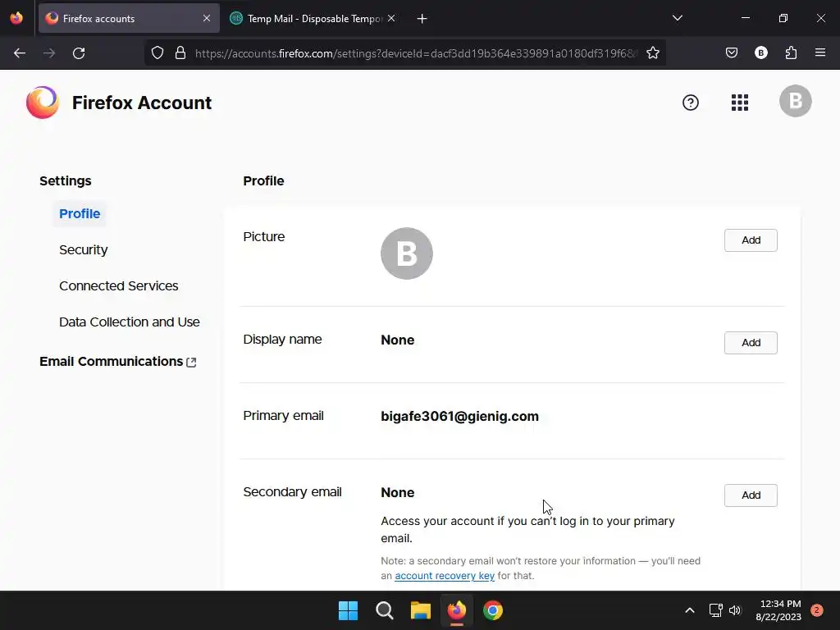Select the primary email bigafe3061@gienig.com text
Viewport: 840px width, 630px height.
click(459, 416)
